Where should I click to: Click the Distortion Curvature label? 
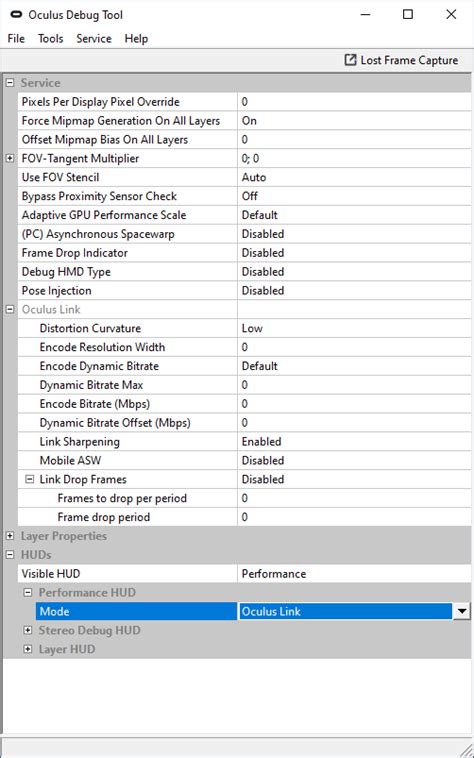90,328
